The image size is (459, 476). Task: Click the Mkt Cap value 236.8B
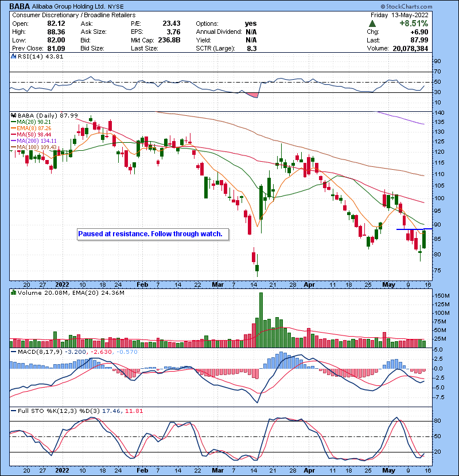tap(169, 40)
